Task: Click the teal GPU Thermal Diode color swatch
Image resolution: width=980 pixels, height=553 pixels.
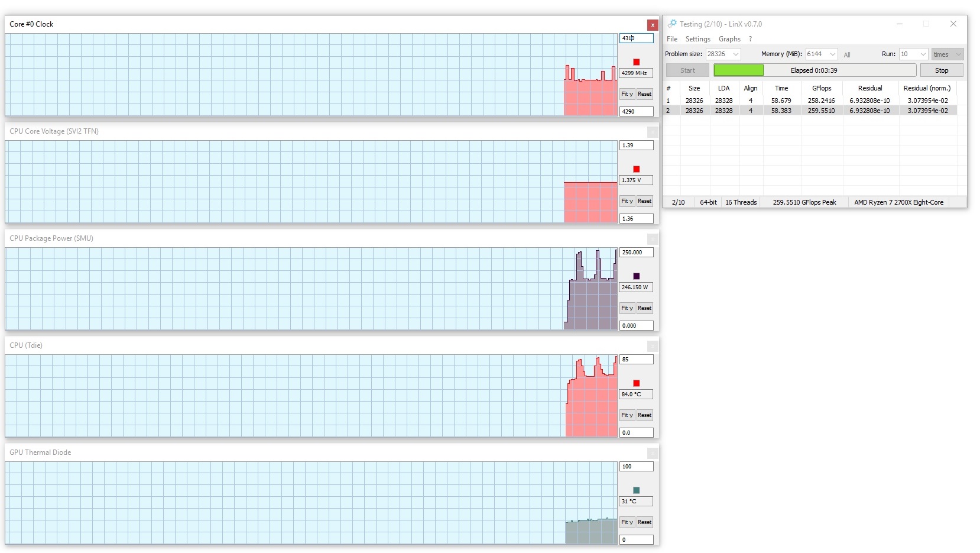Action: click(636, 490)
